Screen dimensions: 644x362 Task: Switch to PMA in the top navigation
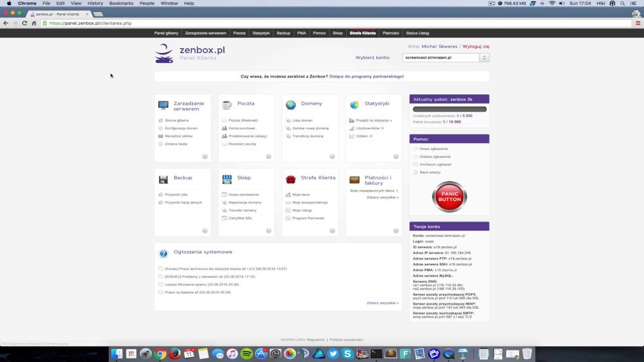(x=301, y=33)
